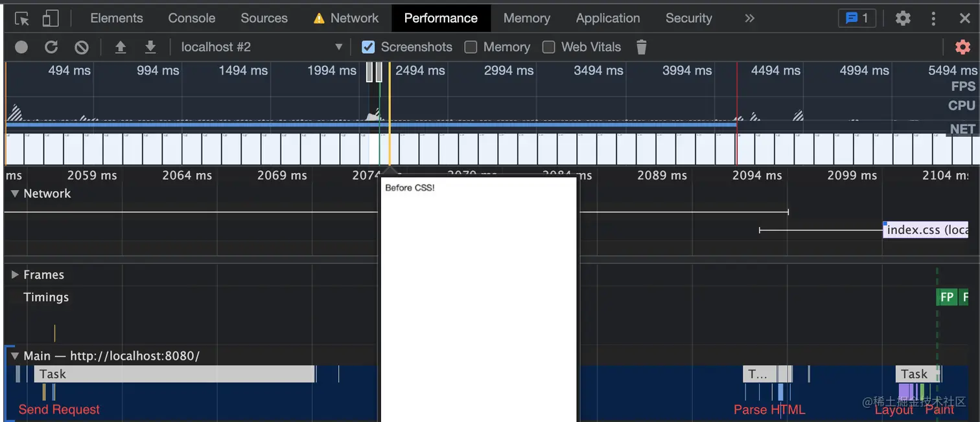Select the index.css network request bar
Screen dimensions: 980x422
point(926,230)
